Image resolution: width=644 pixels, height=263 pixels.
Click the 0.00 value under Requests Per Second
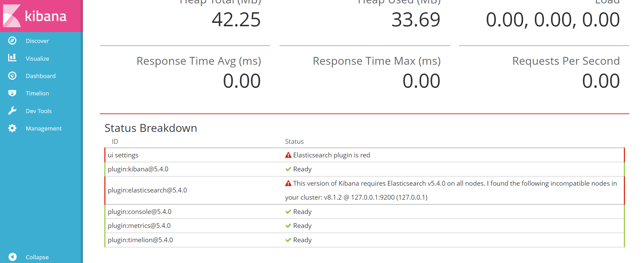click(601, 81)
